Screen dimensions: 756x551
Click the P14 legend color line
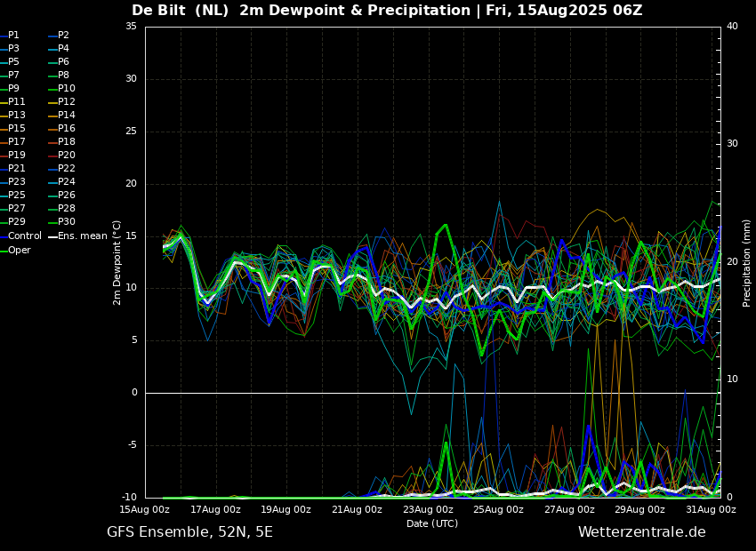point(53,116)
